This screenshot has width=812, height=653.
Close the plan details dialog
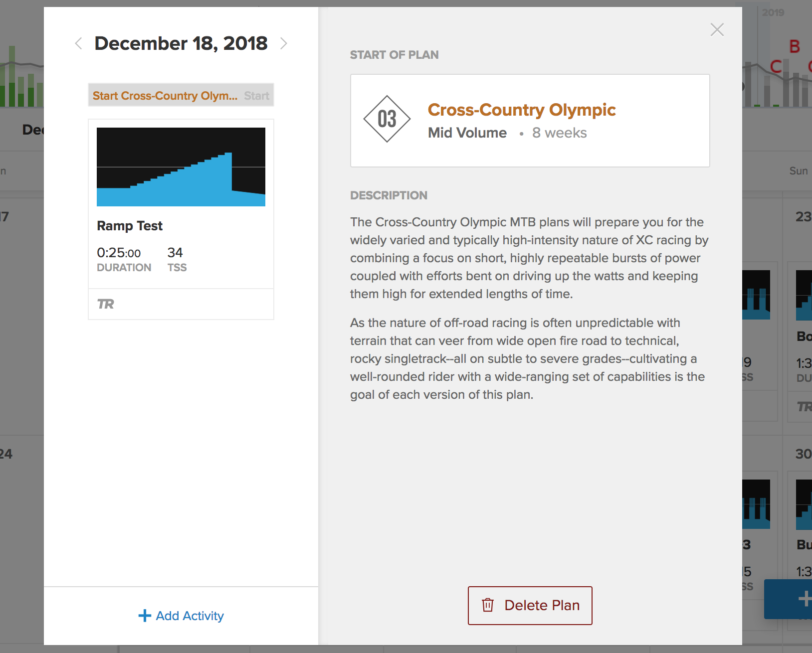coord(717,30)
